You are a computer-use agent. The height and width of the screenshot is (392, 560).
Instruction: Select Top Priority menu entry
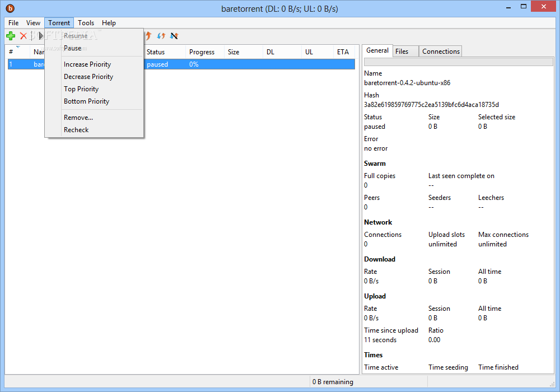pyautogui.click(x=94, y=89)
